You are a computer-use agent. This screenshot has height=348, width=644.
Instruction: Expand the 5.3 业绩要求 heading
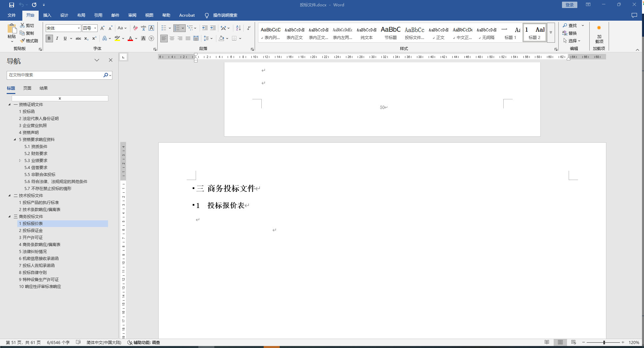pos(20,161)
